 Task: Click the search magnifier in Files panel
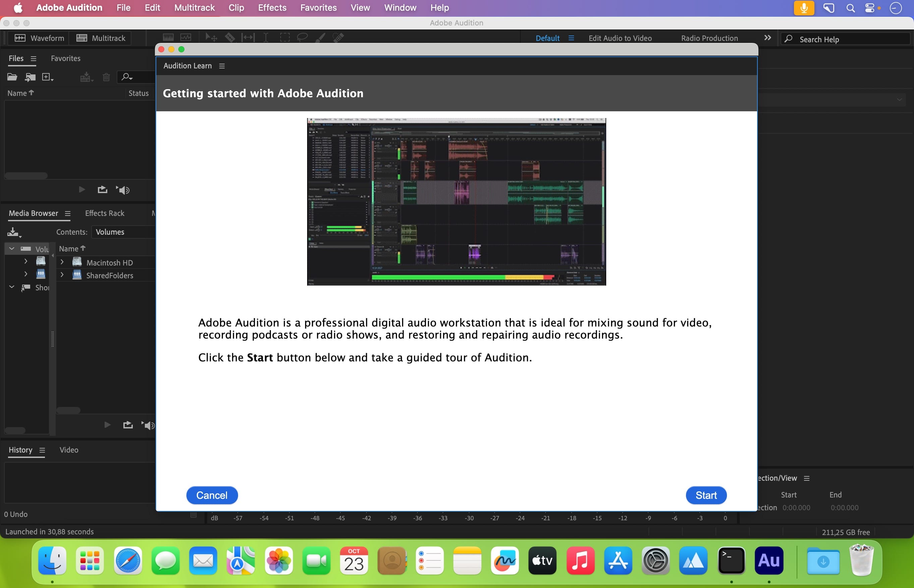click(x=126, y=77)
